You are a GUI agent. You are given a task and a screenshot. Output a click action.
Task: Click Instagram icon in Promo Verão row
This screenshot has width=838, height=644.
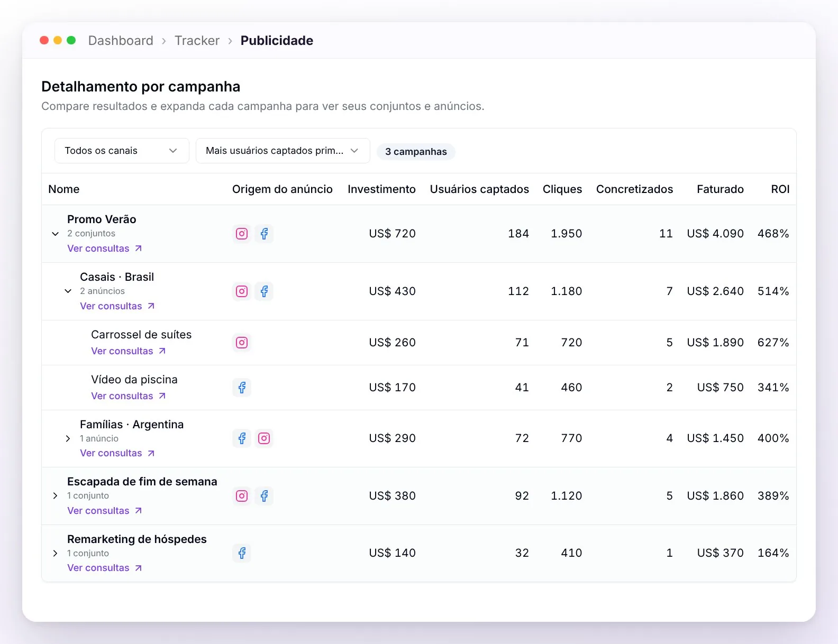(x=242, y=234)
